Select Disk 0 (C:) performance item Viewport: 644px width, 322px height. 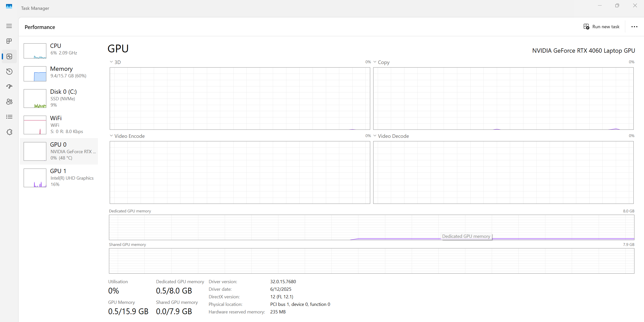(x=59, y=98)
